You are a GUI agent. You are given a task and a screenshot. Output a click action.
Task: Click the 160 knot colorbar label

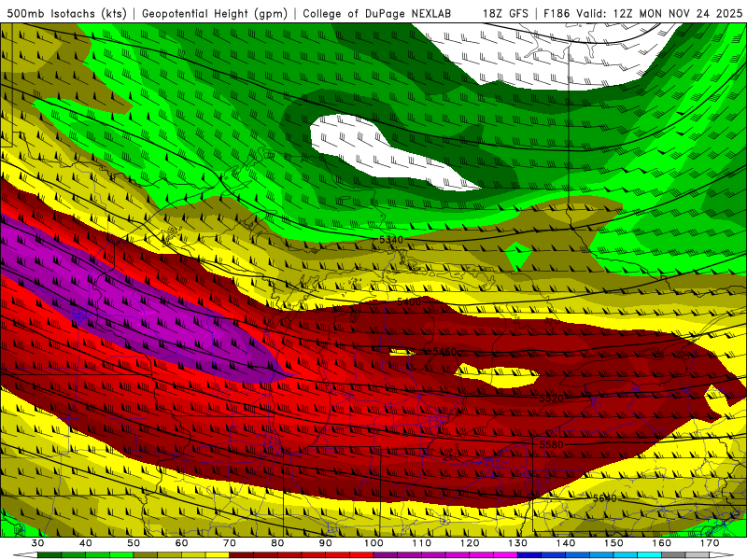[x=662, y=543]
